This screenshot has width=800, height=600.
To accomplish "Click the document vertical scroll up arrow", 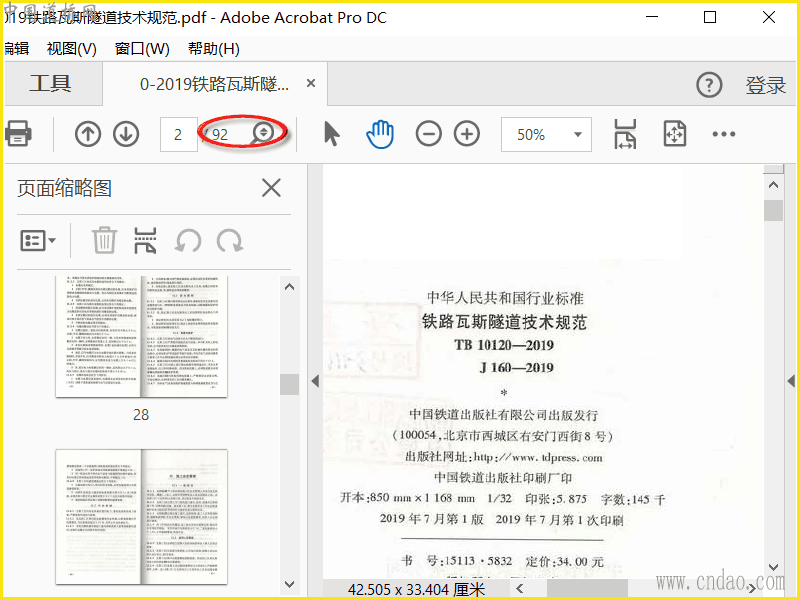I will (x=773, y=185).
